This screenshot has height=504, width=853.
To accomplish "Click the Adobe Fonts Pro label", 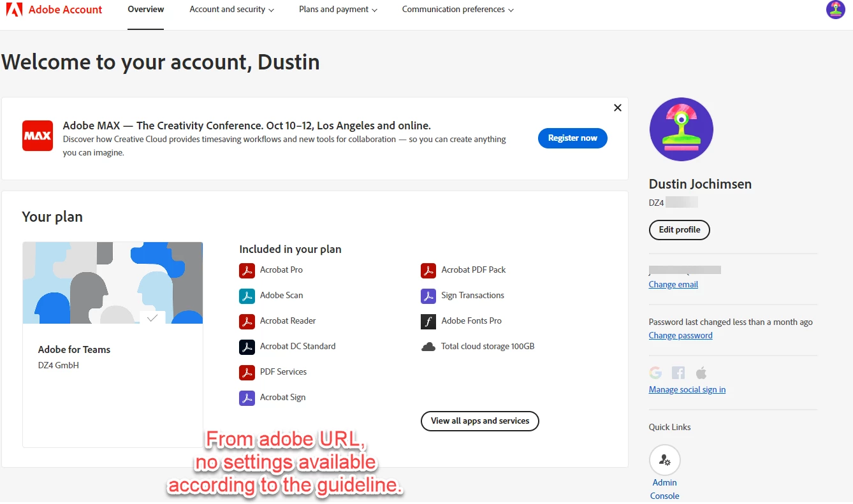I will pyautogui.click(x=471, y=321).
